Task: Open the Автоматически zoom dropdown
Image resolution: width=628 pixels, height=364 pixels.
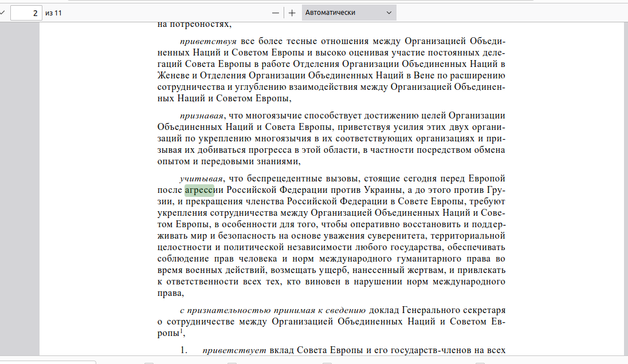Action: point(349,13)
